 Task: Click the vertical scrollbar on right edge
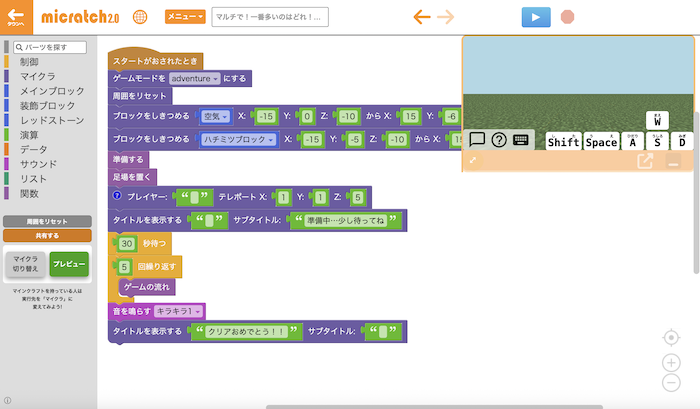(x=696, y=192)
